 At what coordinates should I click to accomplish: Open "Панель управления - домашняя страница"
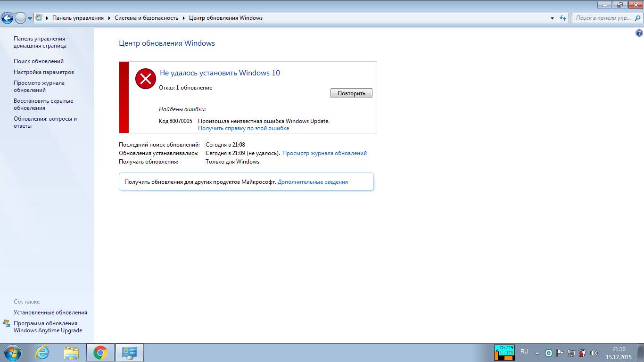[x=41, y=42]
